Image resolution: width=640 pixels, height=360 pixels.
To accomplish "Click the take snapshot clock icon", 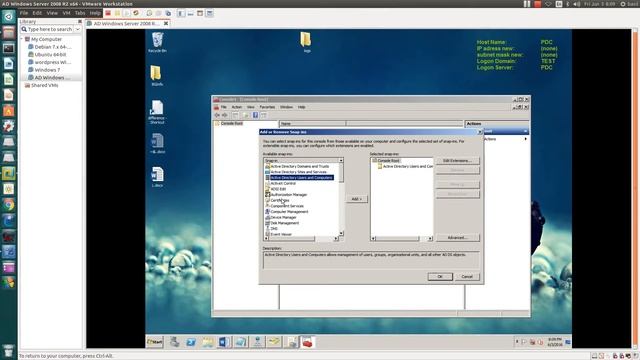I will (x=149, y=13).
